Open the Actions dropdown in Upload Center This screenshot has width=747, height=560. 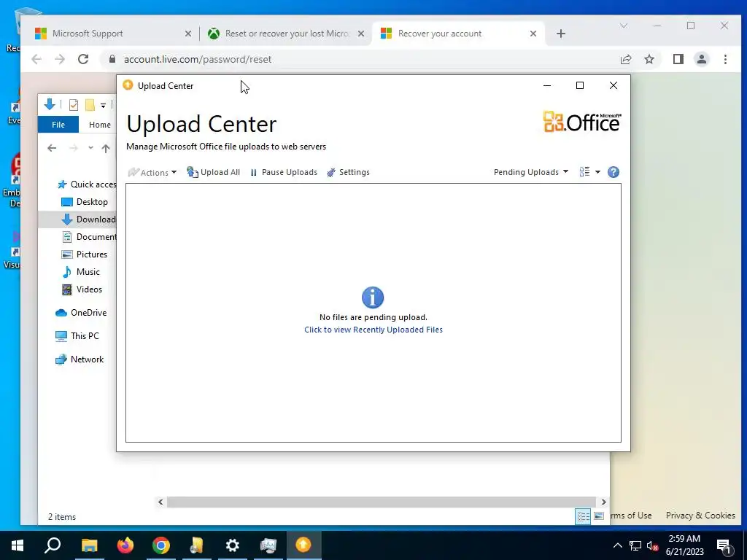tap(152, 172)
